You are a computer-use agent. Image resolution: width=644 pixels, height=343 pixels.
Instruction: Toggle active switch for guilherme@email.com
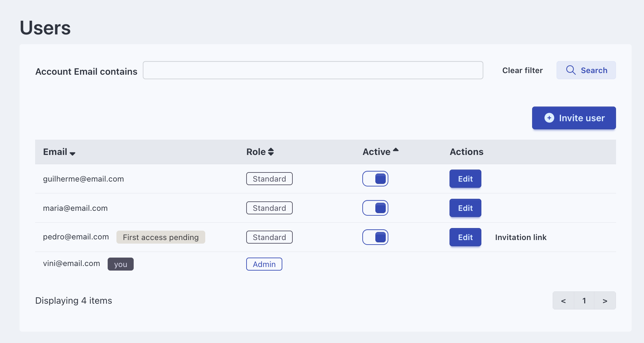(375, 179)
